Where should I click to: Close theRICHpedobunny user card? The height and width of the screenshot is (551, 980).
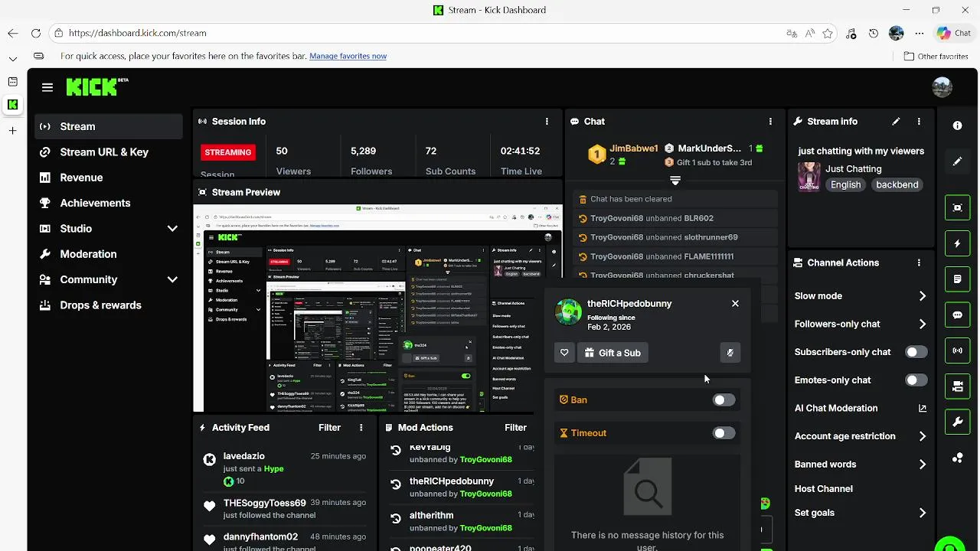click(x=735, y=304)
